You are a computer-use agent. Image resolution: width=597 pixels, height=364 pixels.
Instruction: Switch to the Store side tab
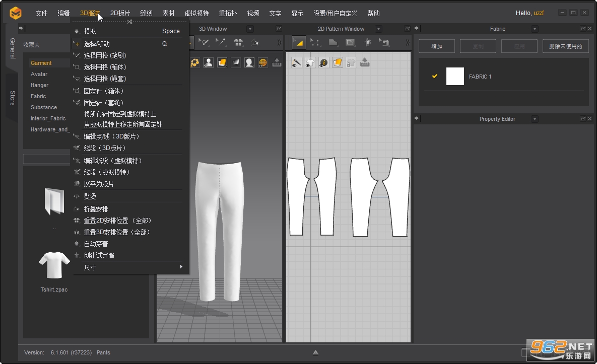tap(12, 98)
